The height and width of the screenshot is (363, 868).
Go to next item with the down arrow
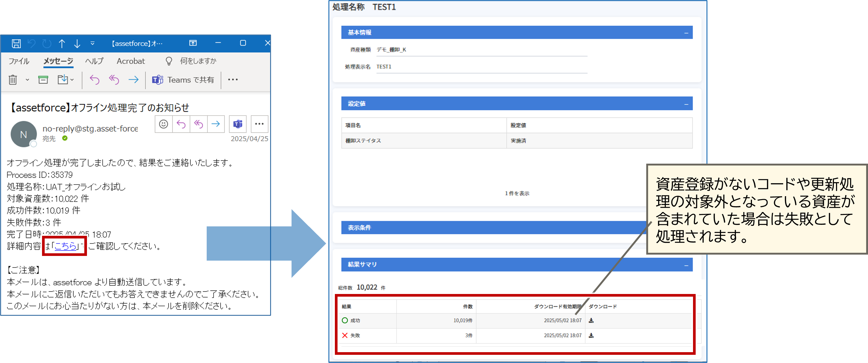[77, 43]
